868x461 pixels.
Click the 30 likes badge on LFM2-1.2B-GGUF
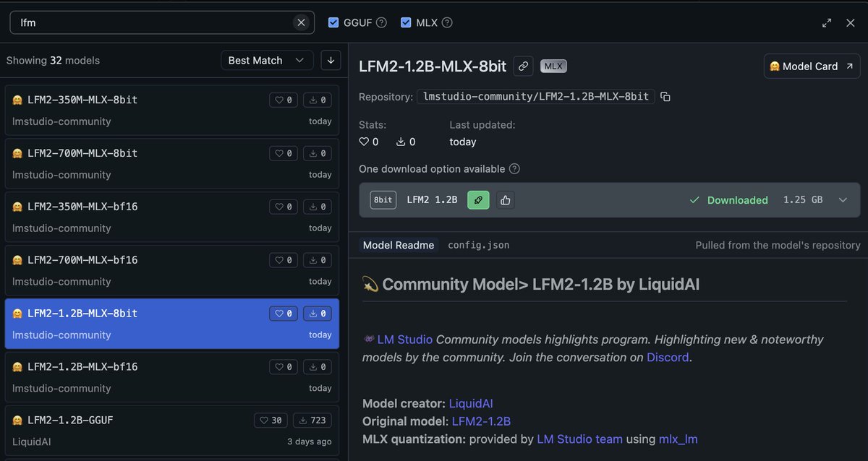point(271,421)
